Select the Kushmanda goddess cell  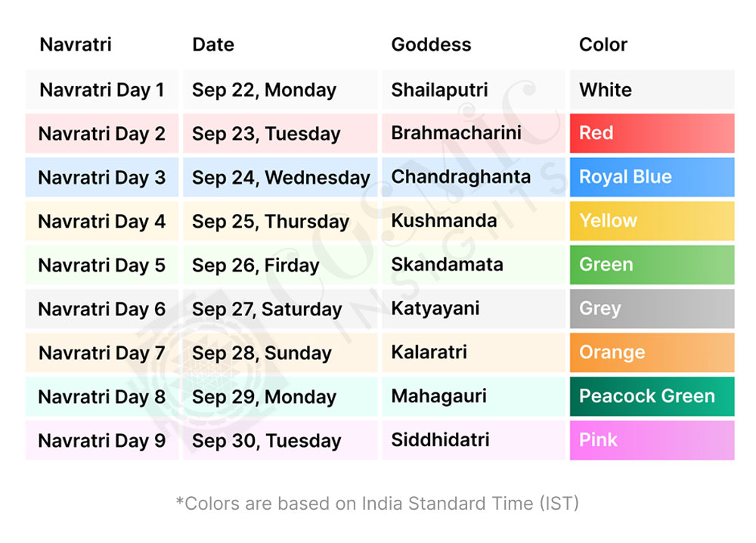tap(444, 221)
